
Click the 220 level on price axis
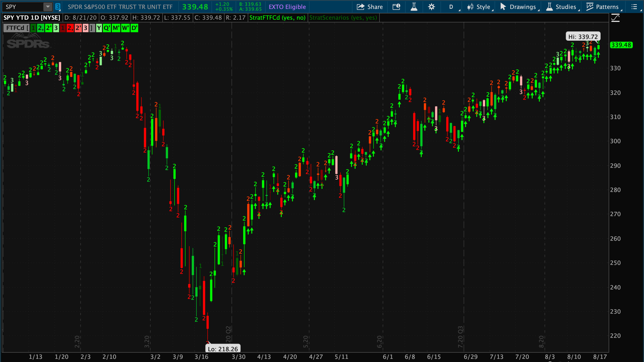pyautogui.click(x=615, y=336)
